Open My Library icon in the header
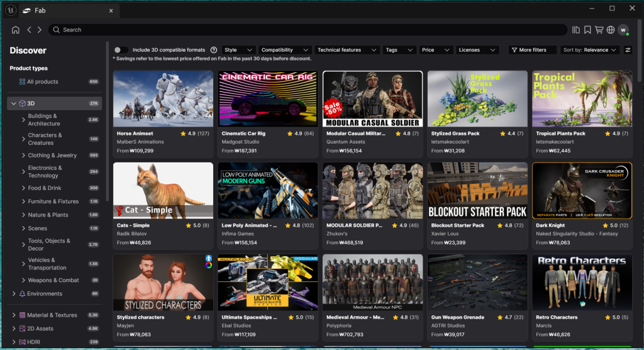644x350 pixels. 576,30
